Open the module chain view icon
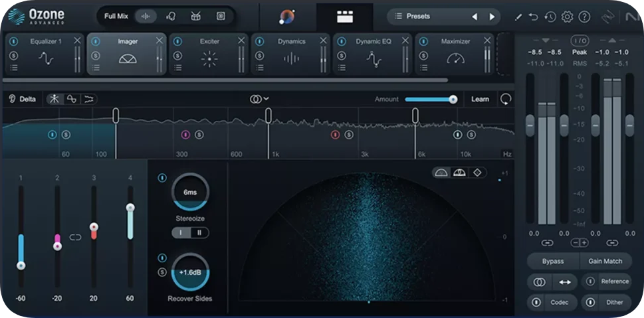The width and height of the screenshot is (644, 318). [x=344, y=17]
